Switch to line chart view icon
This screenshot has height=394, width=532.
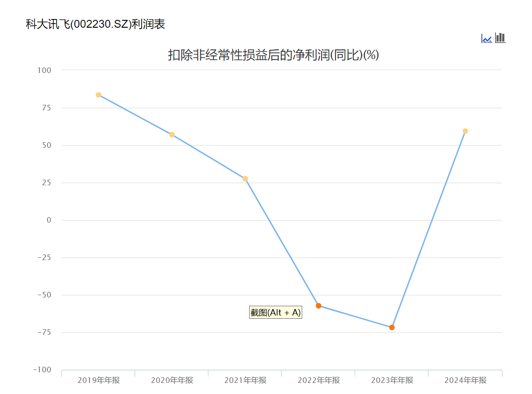(486, 38)
